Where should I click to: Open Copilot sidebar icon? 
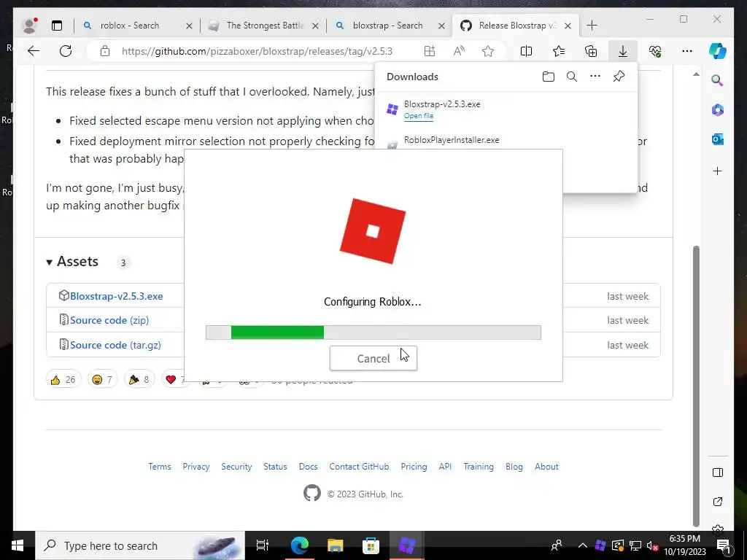[718, 51]
